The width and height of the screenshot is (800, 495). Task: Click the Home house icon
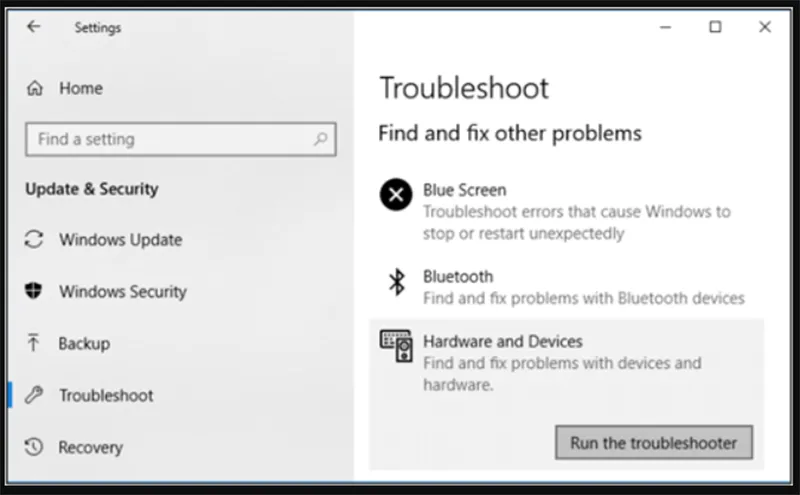tap(35, 88)
